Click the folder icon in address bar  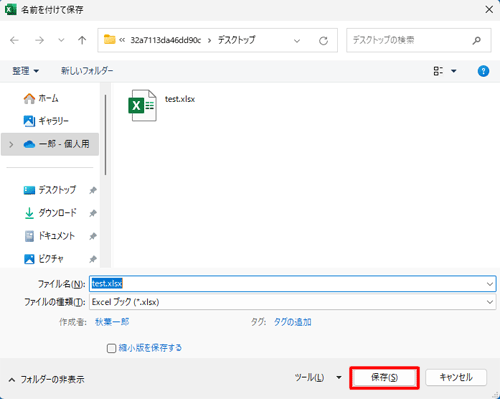click(109, 40)
